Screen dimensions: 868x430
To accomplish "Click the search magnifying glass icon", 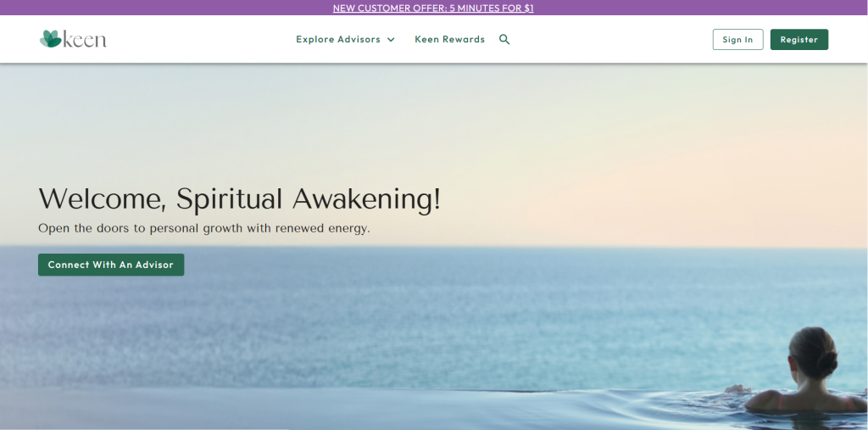I will 504,40.
